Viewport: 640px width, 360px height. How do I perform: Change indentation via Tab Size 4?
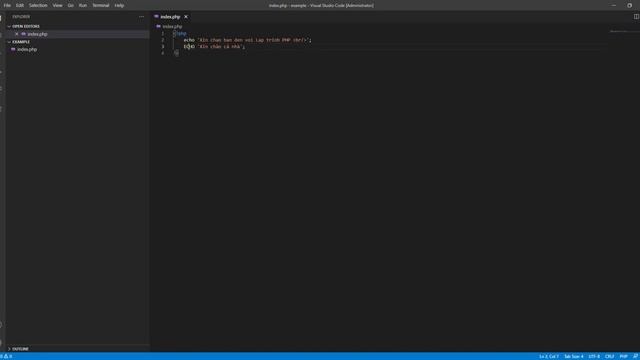(573, 356)
